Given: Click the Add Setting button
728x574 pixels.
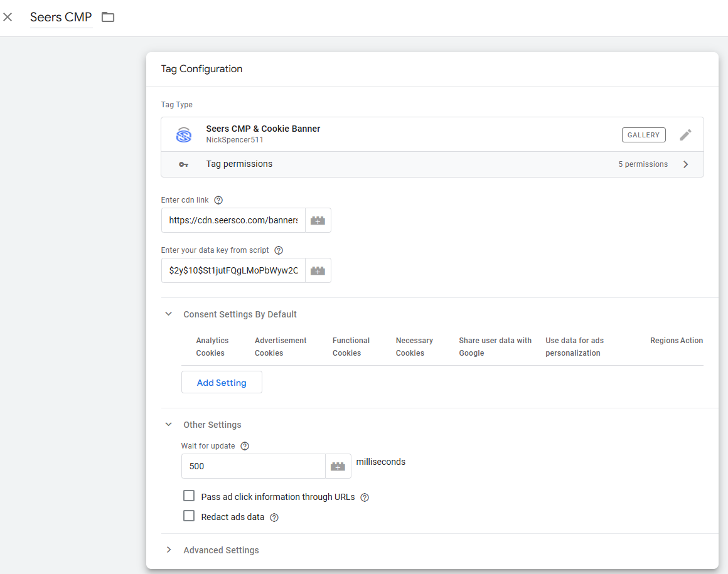Looking at the screenshot, I should (x=222, y=383).
